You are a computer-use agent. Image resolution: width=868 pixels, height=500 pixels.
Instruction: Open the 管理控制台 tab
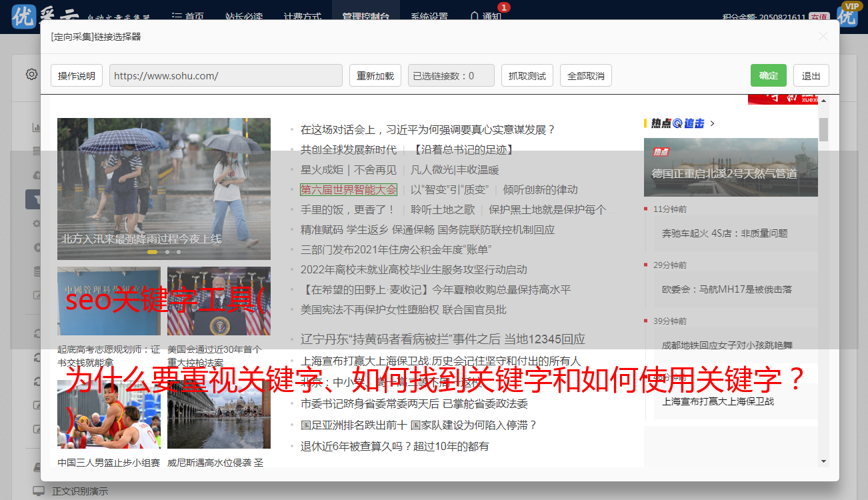point(366,17)
